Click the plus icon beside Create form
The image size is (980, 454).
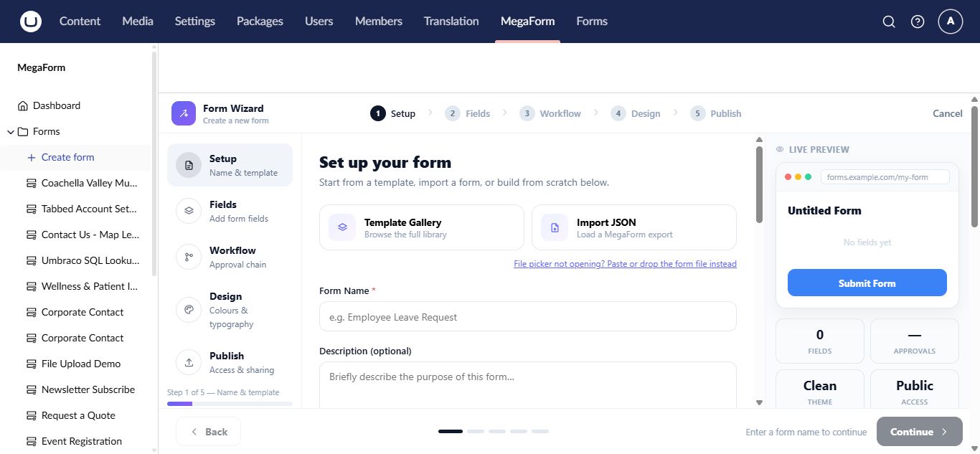point(31,157)
